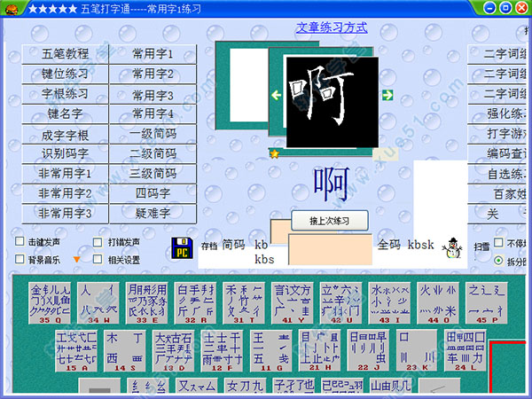The image size is (532, 399).
Task: Tick the 相关设置 checkbox
Action: click(x=98, y=259)
